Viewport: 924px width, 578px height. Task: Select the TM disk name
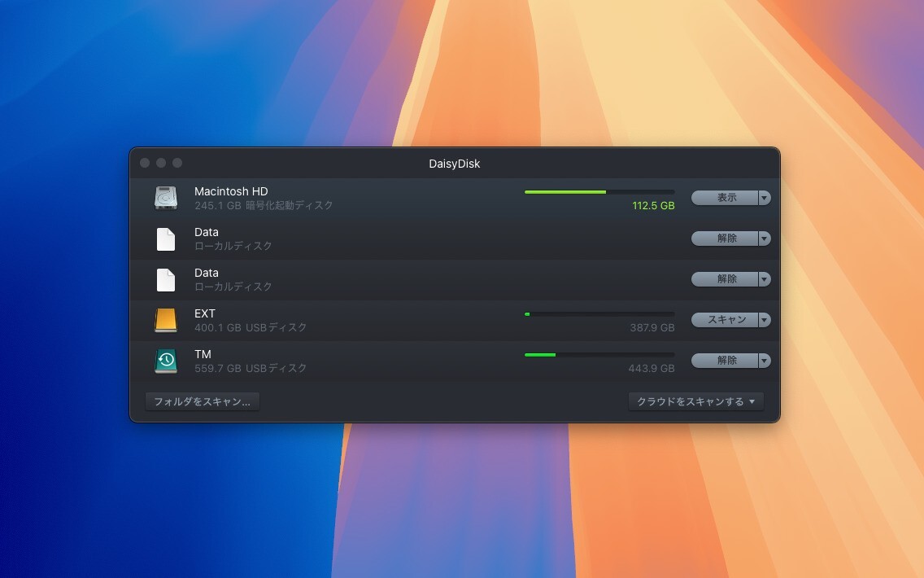pyautogui.click(x=203, y=354)
